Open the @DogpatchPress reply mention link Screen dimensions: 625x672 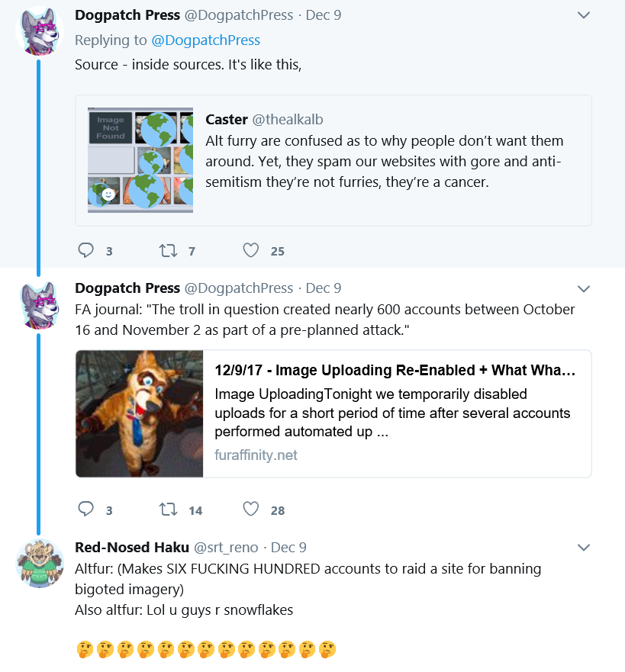[x=206, y=40]
